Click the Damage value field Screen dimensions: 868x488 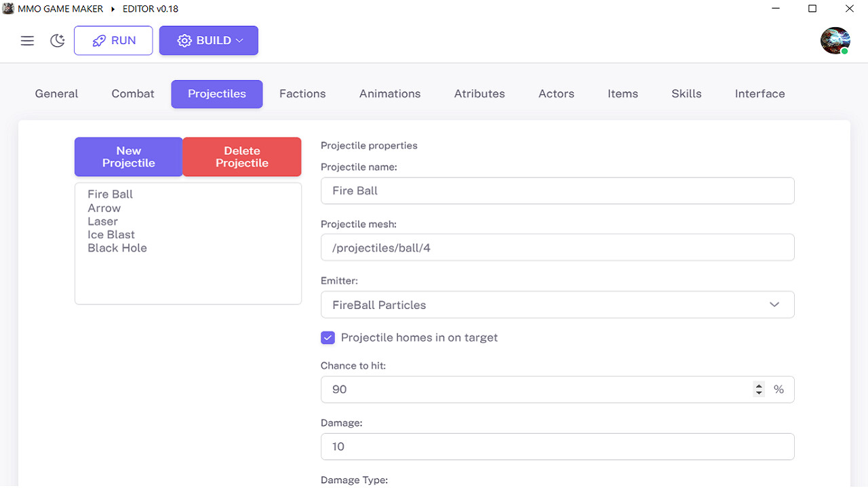coord(557,446)
